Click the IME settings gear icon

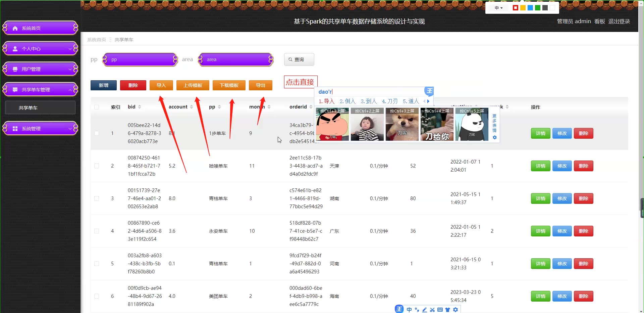(x=455, y=310)
